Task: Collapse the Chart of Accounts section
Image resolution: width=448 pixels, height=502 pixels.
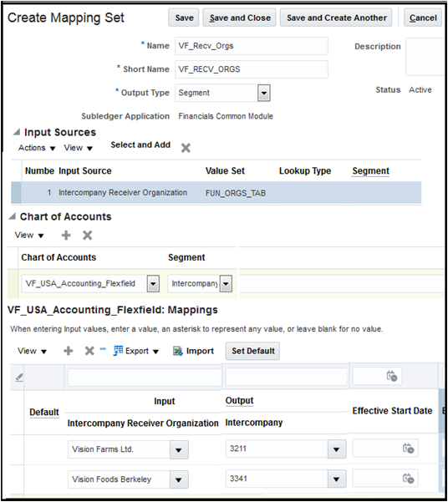Action: click(x=13, y=216)
